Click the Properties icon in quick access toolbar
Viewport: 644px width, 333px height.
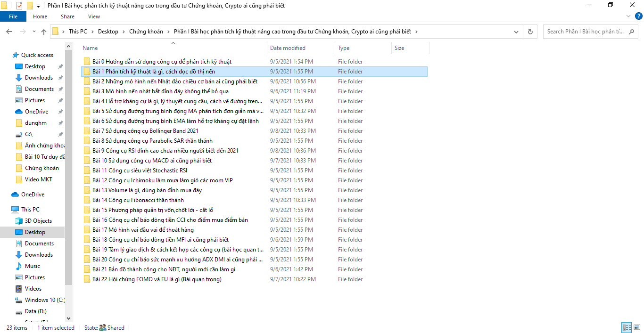pyautogui.click(x=19, y=6)
